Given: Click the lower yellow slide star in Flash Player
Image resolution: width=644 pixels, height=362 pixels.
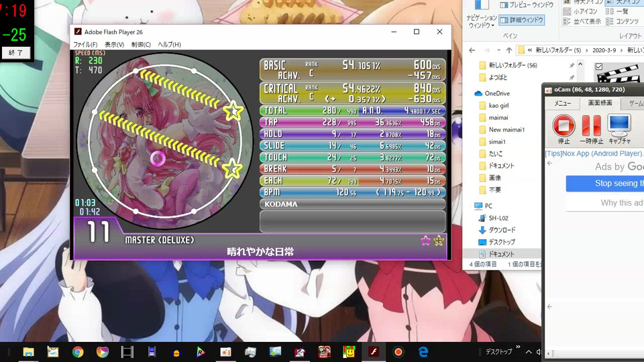Looking at the screenshot, I should click(x=233, y=168).
